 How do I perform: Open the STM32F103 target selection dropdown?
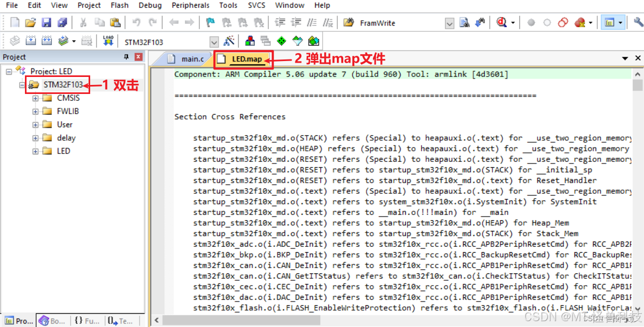pos(214,41)
